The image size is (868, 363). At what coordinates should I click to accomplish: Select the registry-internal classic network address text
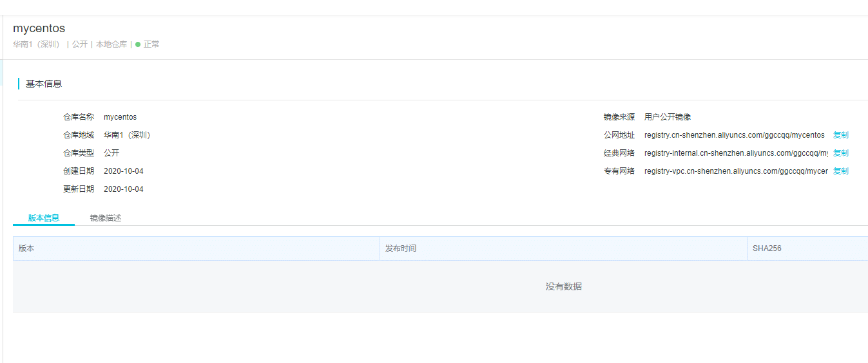tap(736, 153)
